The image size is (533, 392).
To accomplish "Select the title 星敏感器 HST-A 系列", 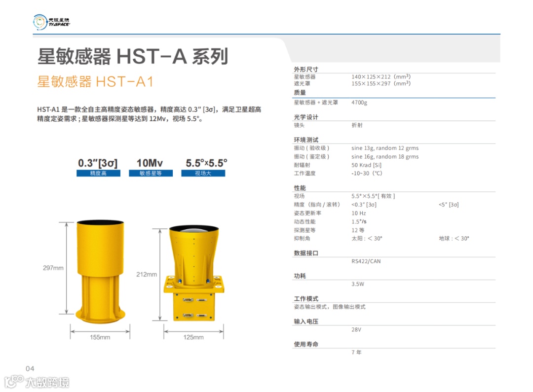I will tap(133, 56).
